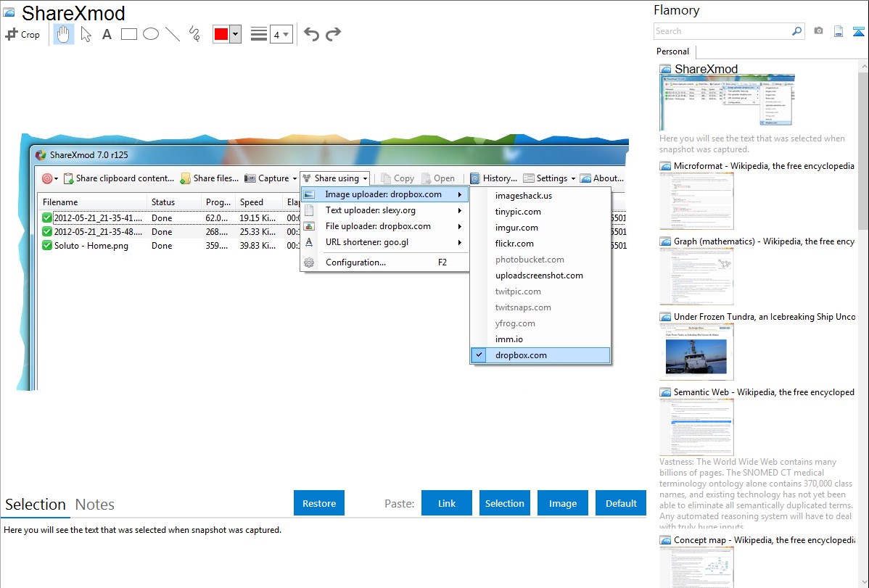Click green check on 2012-05-21_21-35-48 row
The height and width of the screenshot is (588, 869).
47,232
